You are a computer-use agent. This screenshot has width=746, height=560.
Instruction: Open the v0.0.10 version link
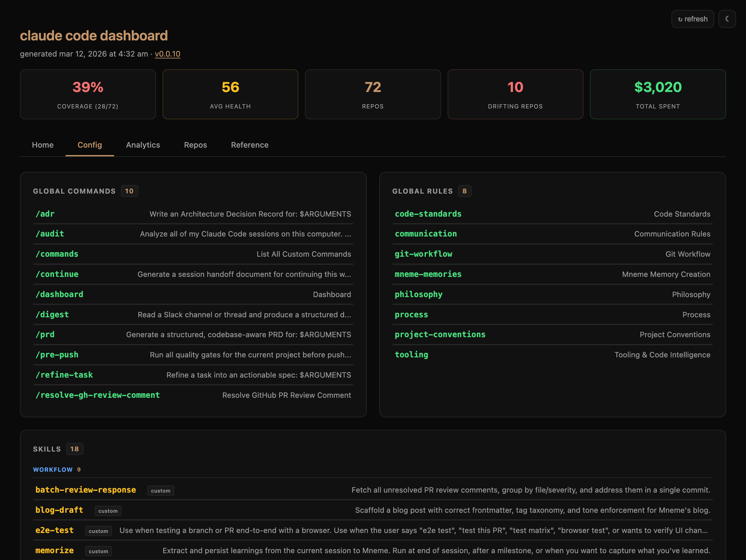[167, 54]
